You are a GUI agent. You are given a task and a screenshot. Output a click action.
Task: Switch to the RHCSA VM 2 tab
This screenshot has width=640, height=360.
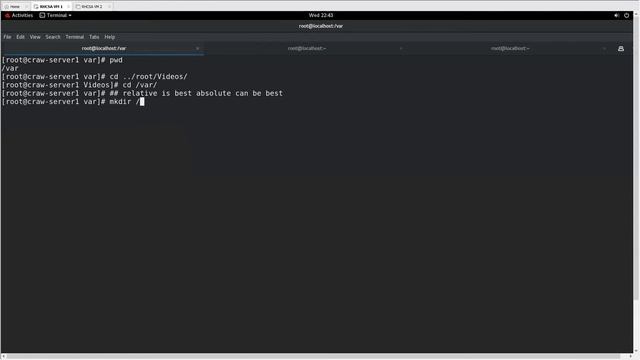click(x=91, y=7)
